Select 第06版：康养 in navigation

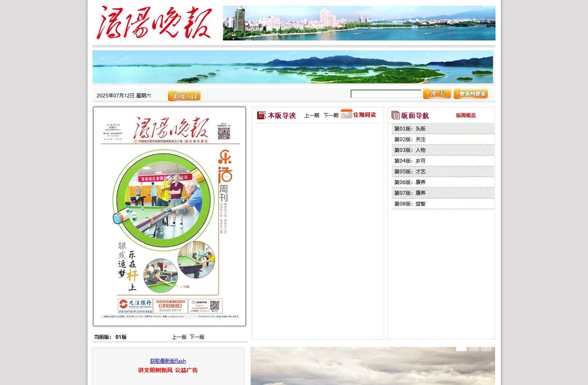click(443, 182)
